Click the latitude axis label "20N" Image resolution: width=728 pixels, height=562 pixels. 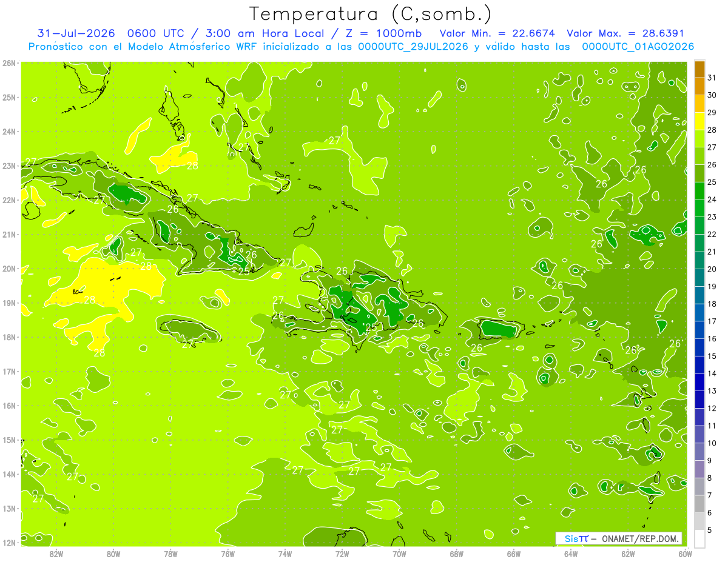point(9,269)
